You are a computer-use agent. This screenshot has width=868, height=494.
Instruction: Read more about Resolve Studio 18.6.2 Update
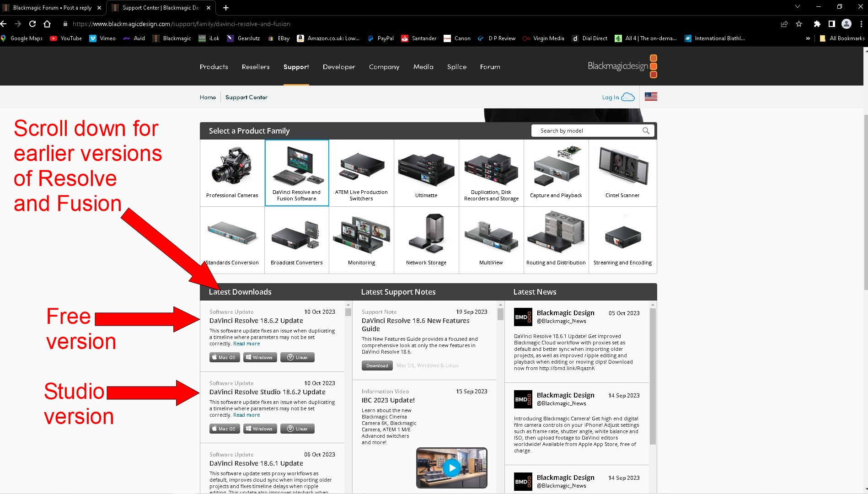coord(246,415)
